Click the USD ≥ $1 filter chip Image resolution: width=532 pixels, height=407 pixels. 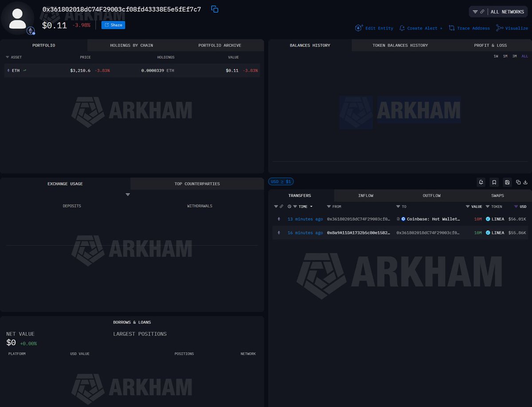pos(281,182)
